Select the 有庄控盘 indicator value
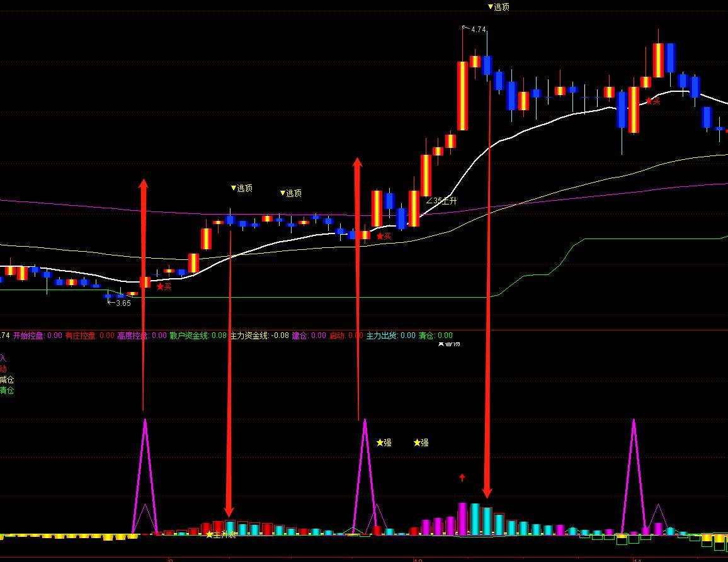 (x=89, y=335)
